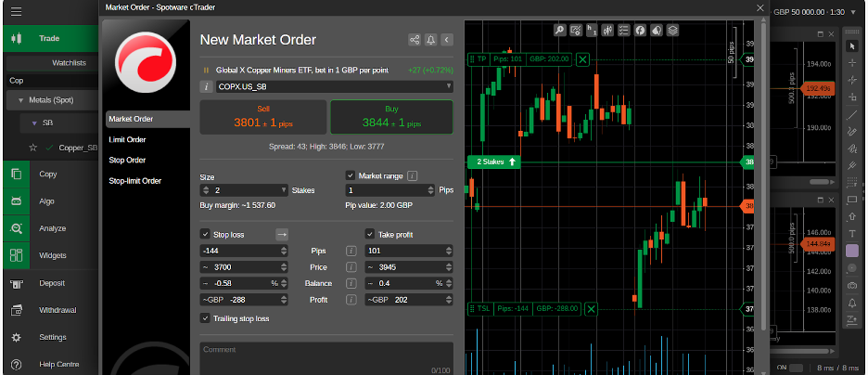
Task: Open the Size stakes dropdown arrow
Action: [x=284, y=190]
